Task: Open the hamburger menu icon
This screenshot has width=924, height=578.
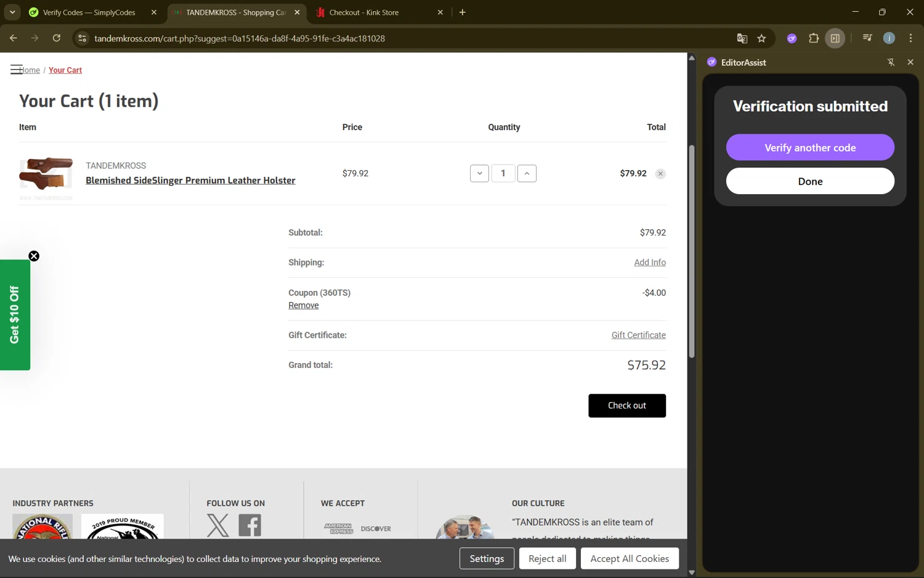Action: point(17,70)
